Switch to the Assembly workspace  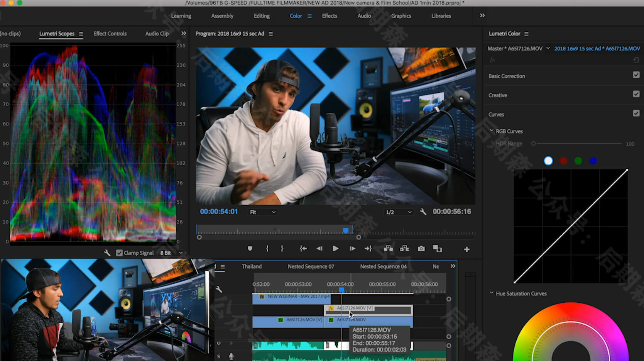(x=222, y=16)
